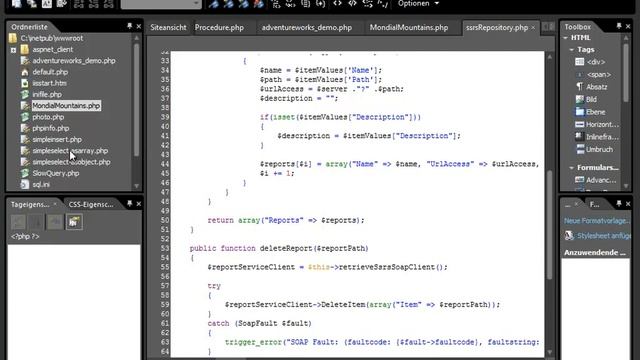This screenshot has height=360, width=640.
Task: Click the third blue bookmark flag icon
Action: coord(244,4)
